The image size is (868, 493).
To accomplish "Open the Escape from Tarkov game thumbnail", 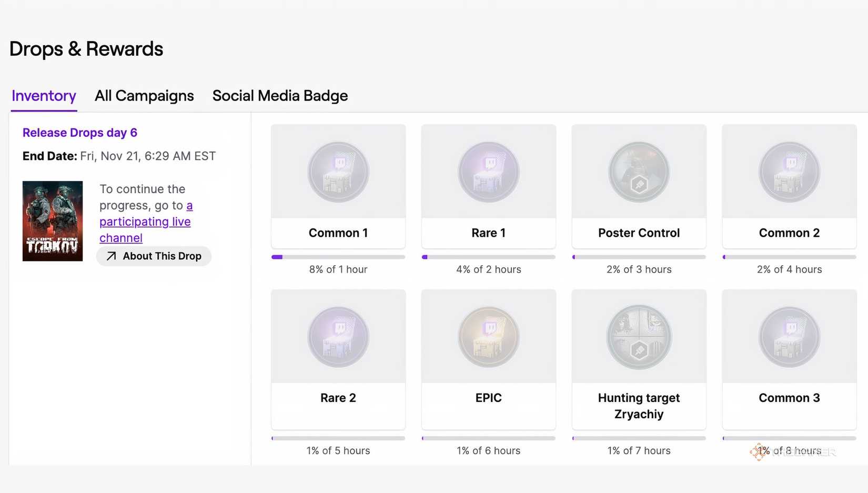I will (x=52, y=221).
